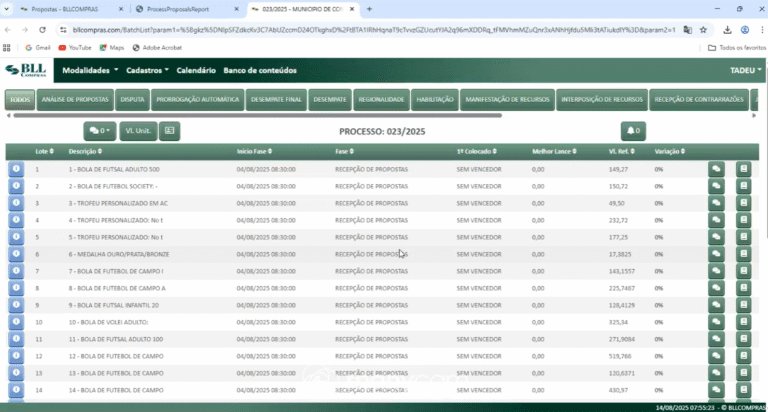Viewport: 768px width, 412px height.
Task: Sort table by Lote column
Action: 44,151
